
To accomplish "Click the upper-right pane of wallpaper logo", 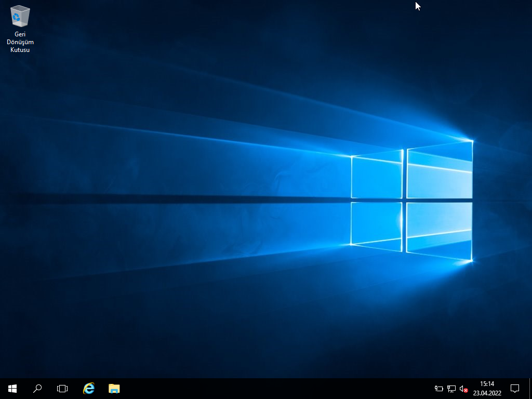I will (440, 170).
